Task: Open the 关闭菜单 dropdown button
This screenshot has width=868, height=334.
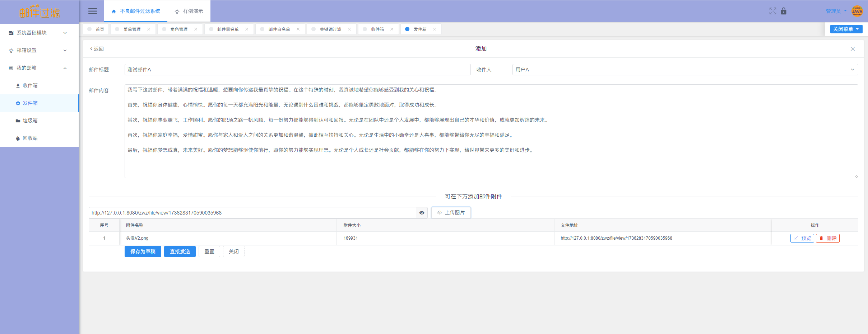Action: pos(846,29)
